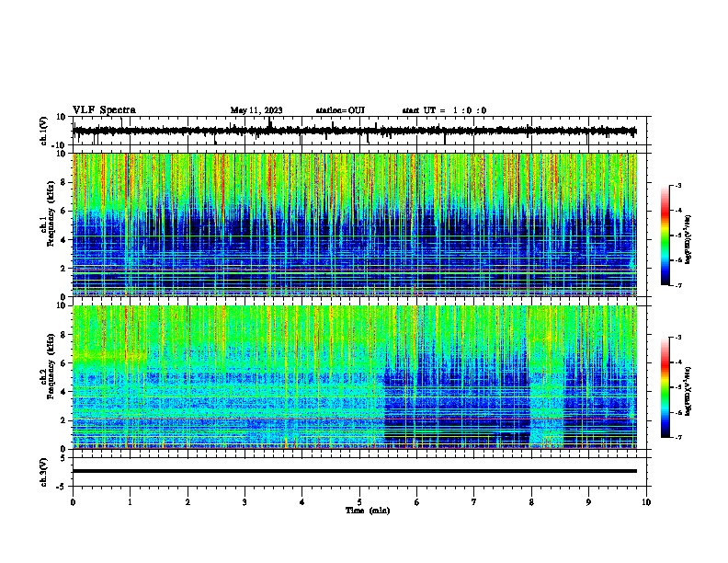Click time axis tick label "7"

click(x=474, y=502)
